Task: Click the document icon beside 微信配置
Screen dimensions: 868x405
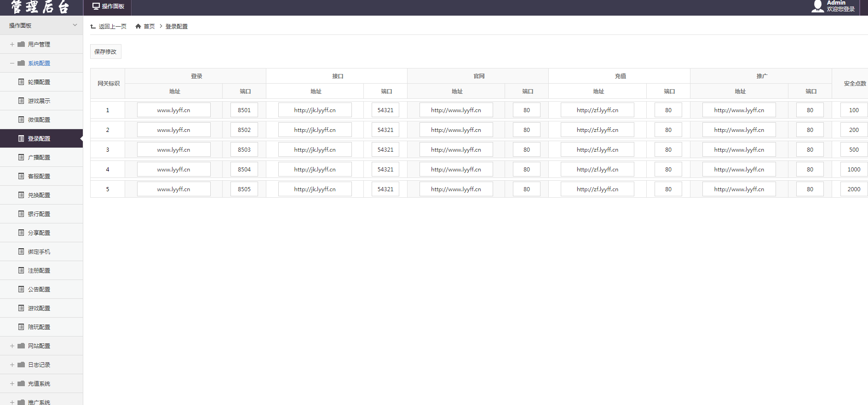Action: coord(21,120)
